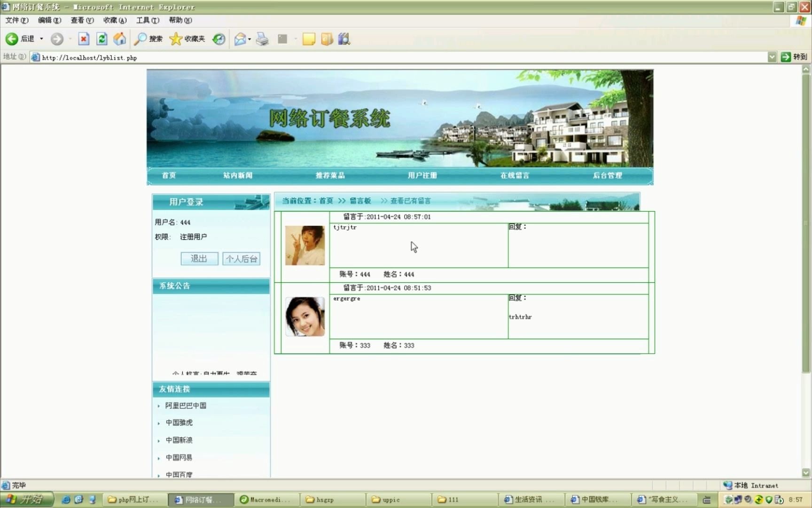Image resolution: width=812 pixels, height=508 pixels.
Task: Switch to the hsgzp folder taskbar item
Action: (x=334, y=500)
